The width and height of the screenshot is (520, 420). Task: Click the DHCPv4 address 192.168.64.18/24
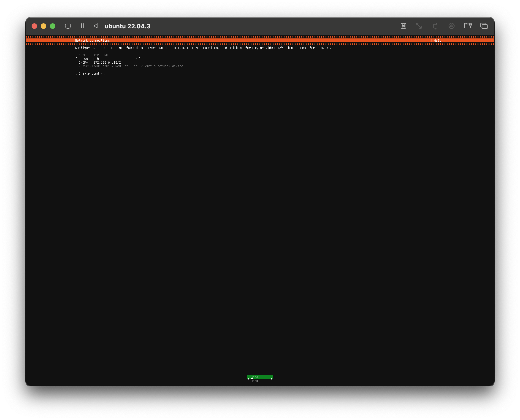[x=108, y=62]
